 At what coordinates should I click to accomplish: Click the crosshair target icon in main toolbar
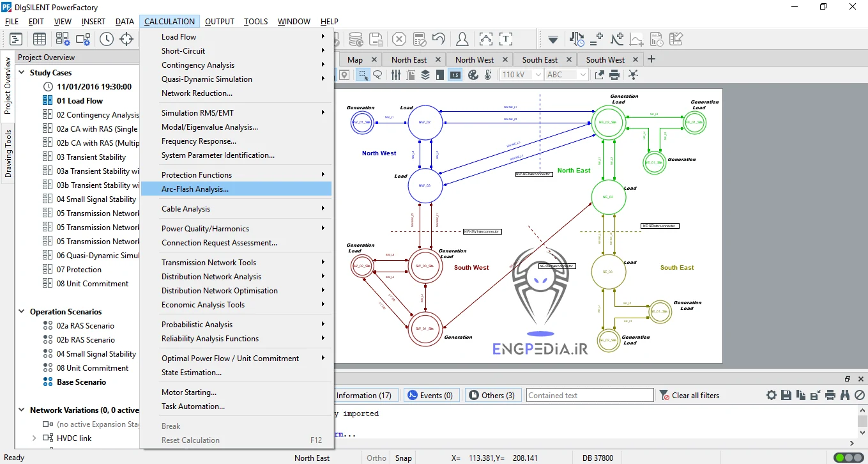click(x=126, y=39)
